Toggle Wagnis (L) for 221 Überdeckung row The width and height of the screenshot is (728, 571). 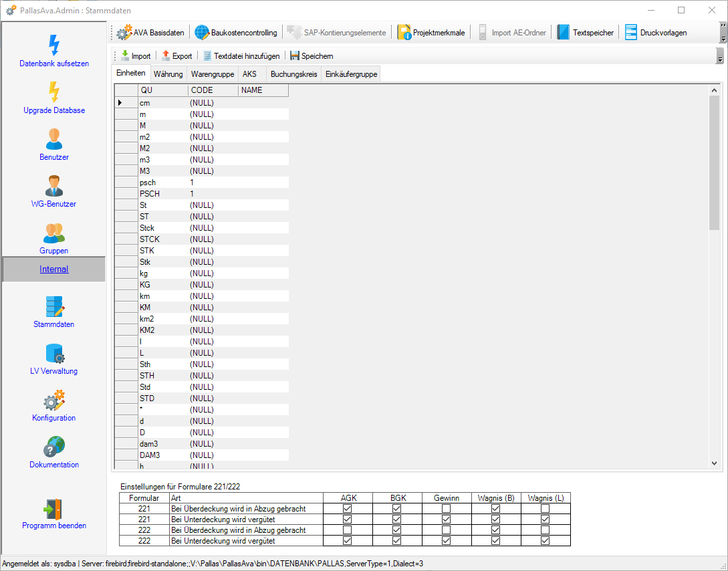[545, 508]
